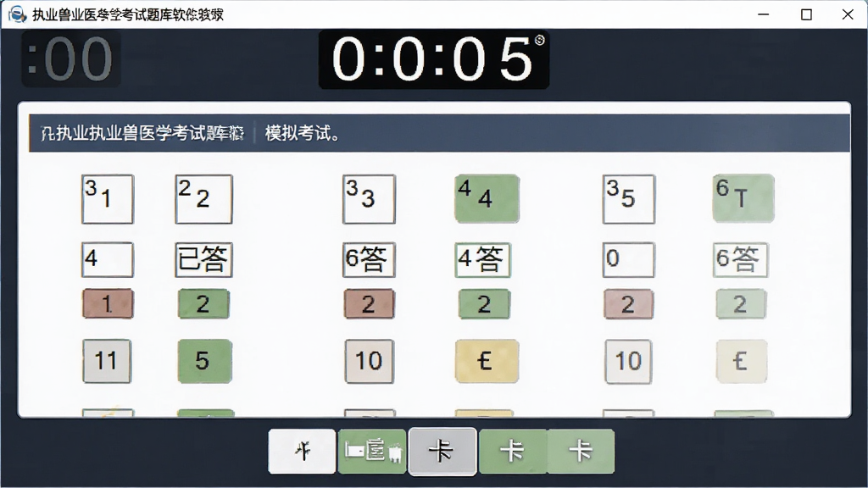Click the white box showing 0
868x488 pixels.
tap(628, 259)
